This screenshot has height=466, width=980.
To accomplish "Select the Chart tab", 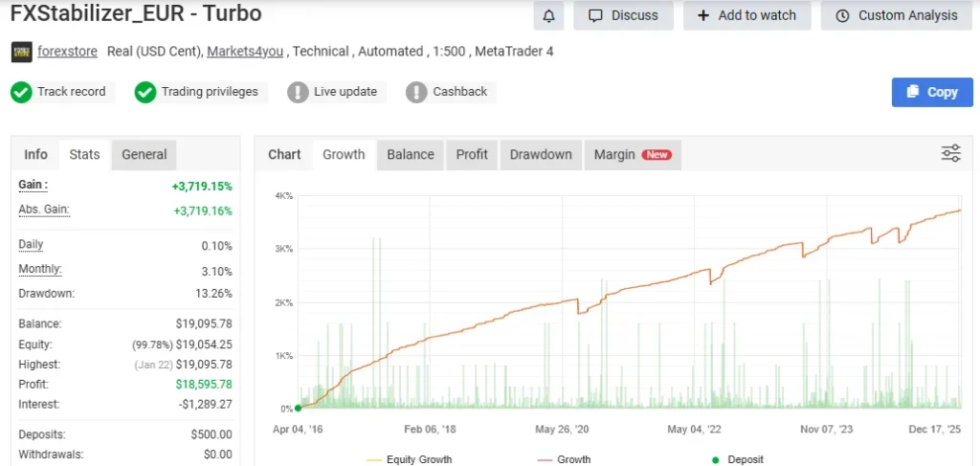I will coord(284,154).
